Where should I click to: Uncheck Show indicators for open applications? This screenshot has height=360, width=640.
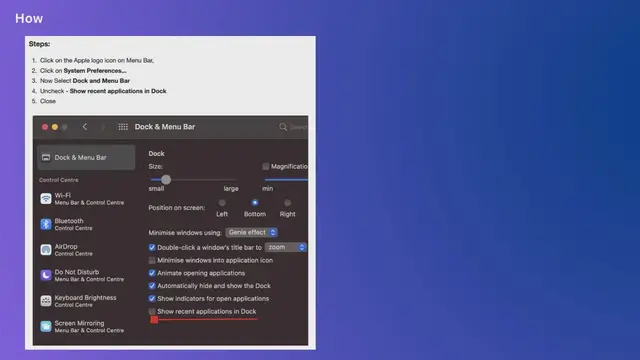tap(152, 298)
